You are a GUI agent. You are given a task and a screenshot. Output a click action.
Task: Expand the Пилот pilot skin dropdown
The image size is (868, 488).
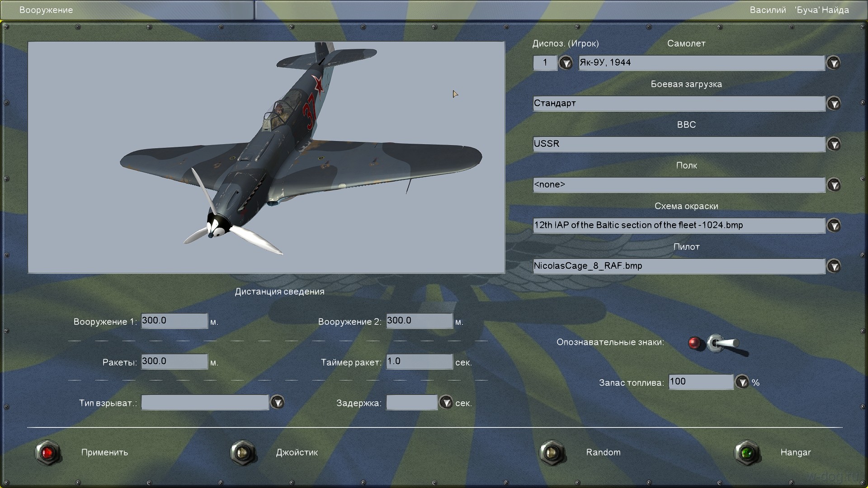click(x=833, y=266)
